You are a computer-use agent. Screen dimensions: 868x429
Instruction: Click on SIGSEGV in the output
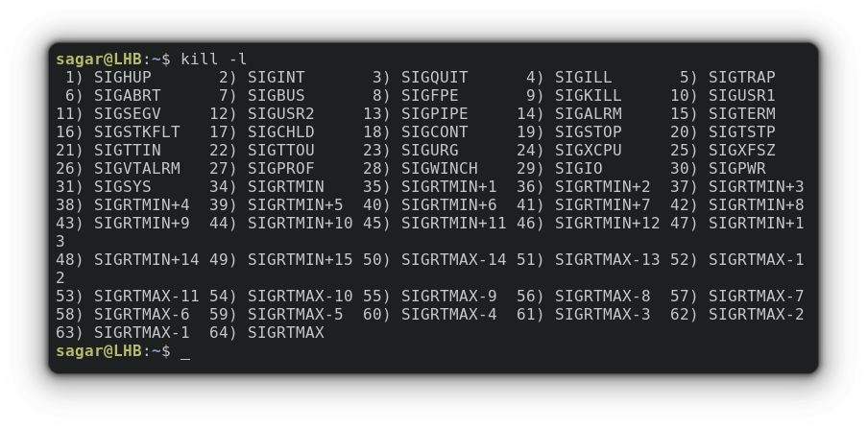point(128,113)
